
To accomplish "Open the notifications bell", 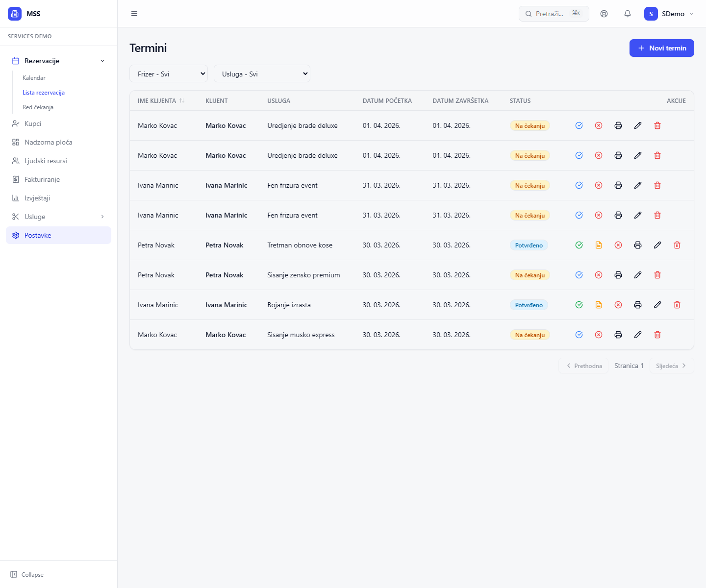I will tap(628, 14).
